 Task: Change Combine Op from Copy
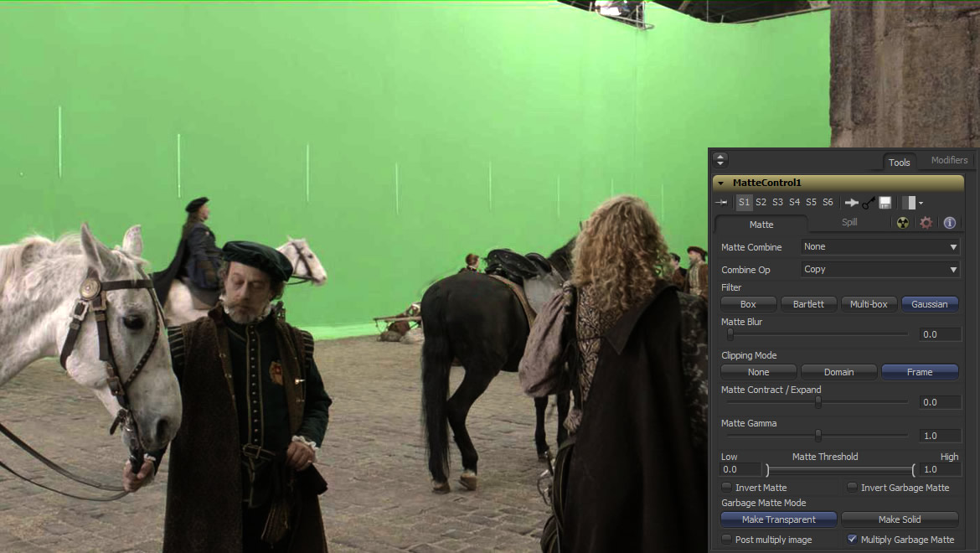tap(879, 269)
